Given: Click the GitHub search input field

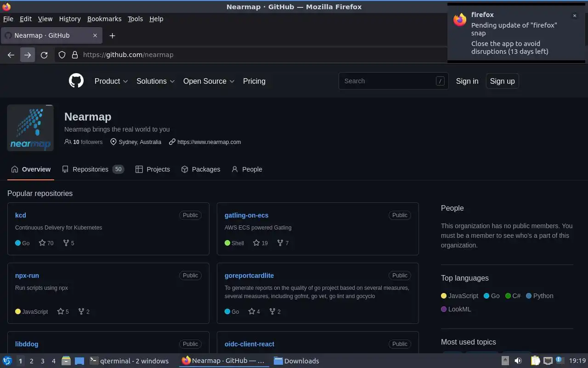Looking at the screenshot, I should 393,81.
